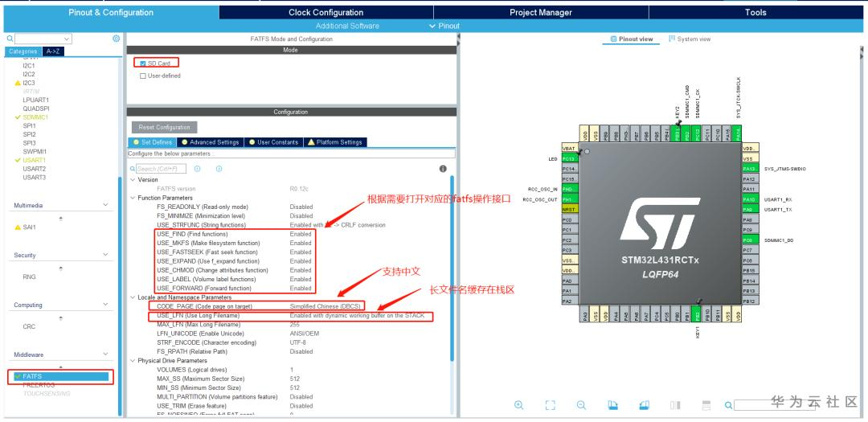Click the Pinout view chip icon
Image resolution: width=868 pixels, height=422 pixels.
click(613, 39)
